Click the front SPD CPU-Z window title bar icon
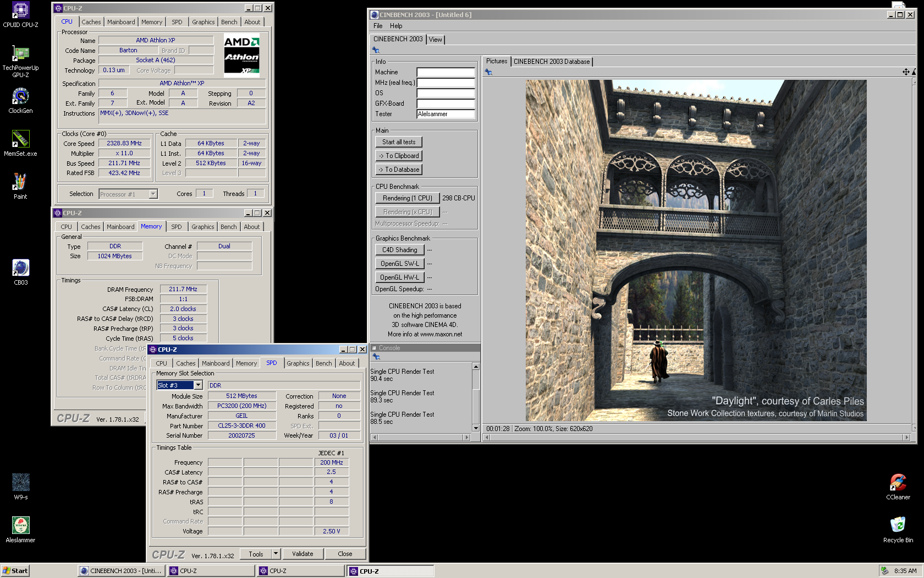 153,350
